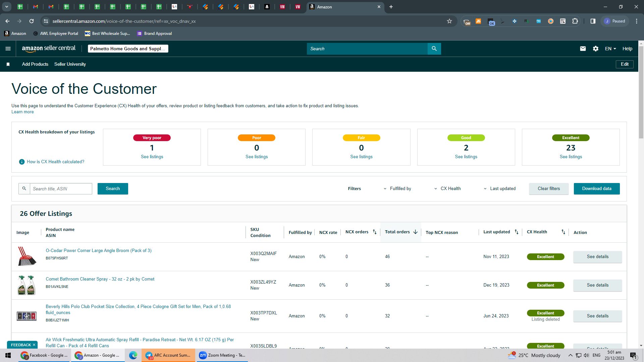Show hidden system tray icons
Screen dimensions: 644x362
coord(570,355)
